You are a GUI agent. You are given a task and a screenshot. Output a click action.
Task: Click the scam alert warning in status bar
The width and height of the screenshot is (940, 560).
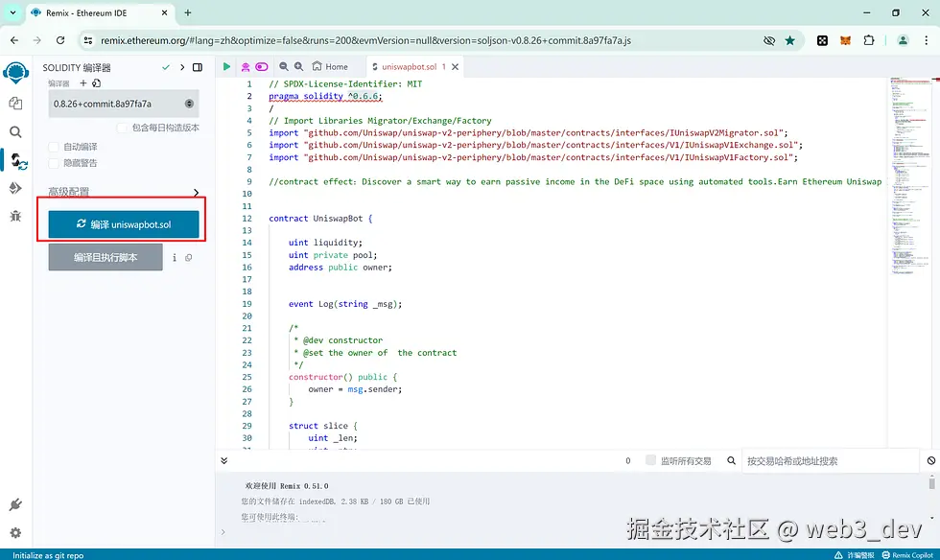tap(855, 555)
